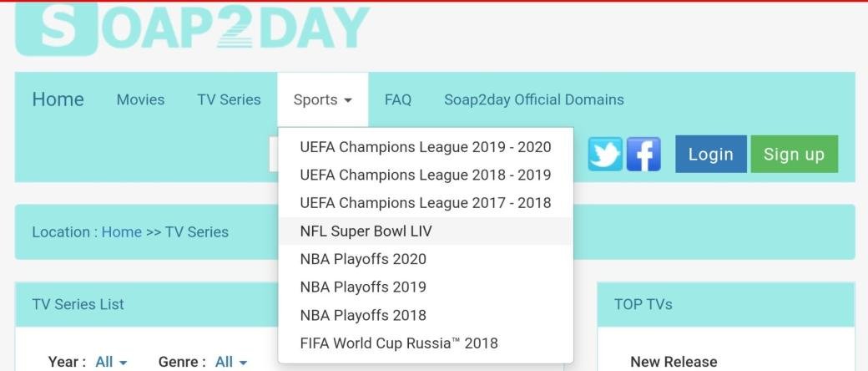Select UEFA Champions League 2017 - 2018
Image resolution: width=868 pixels, height=371 pixels.
click(x=425, y=203)
